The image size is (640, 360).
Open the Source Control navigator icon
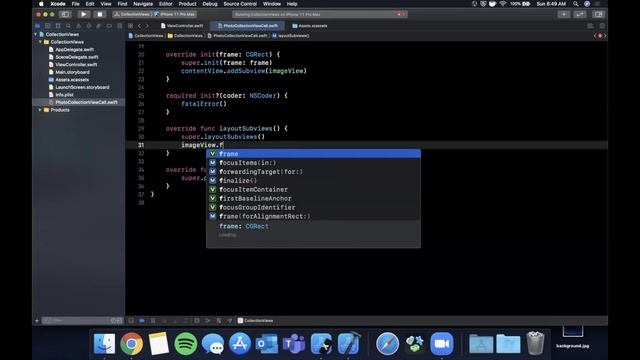[48, 26]
